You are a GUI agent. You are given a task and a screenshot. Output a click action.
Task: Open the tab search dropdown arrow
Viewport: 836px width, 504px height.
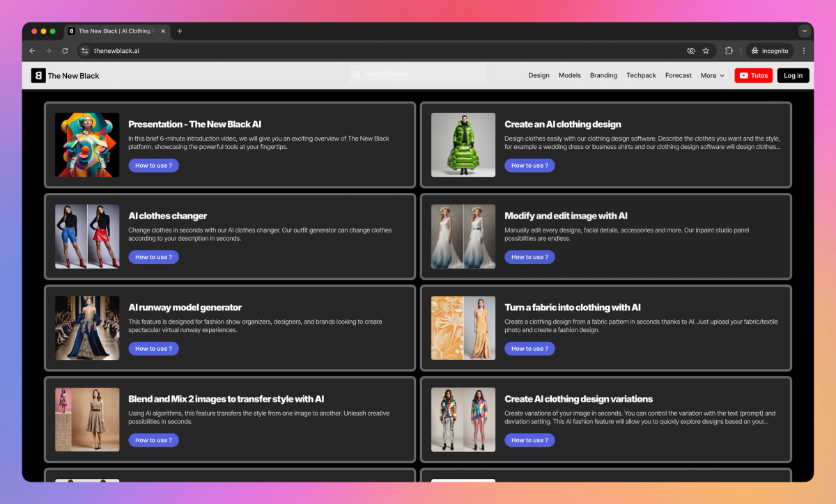pyautogui.click(x=805, y=31)
